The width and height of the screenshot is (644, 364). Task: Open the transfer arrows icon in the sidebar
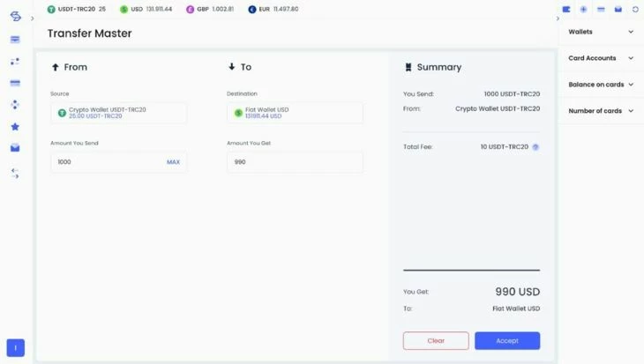tap(15, 174)
